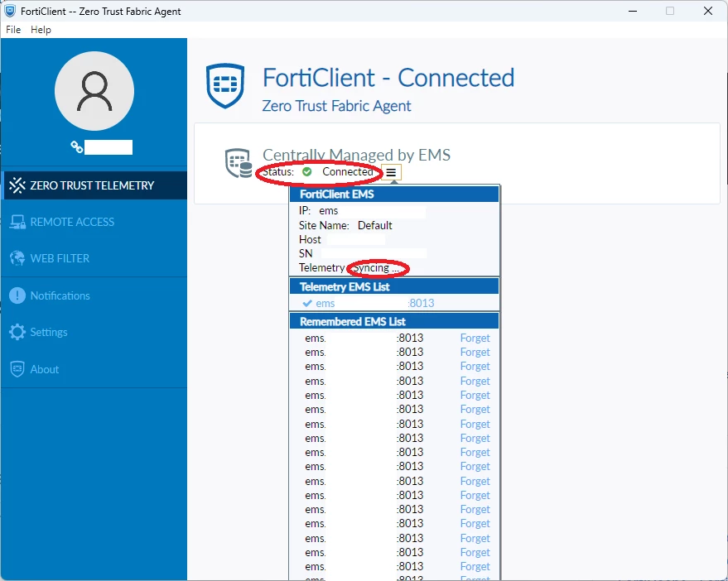
Task: Click Site Name: Default text
Action: 345,226
